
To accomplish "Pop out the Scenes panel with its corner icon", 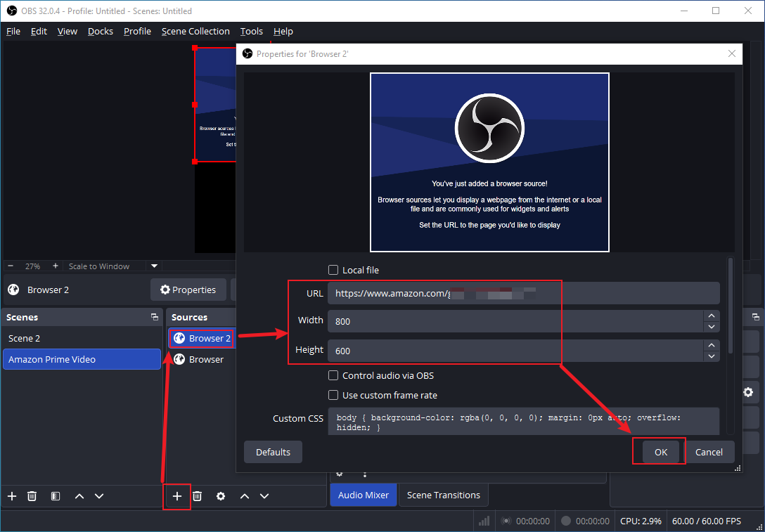I will click(x=154, y=317).
